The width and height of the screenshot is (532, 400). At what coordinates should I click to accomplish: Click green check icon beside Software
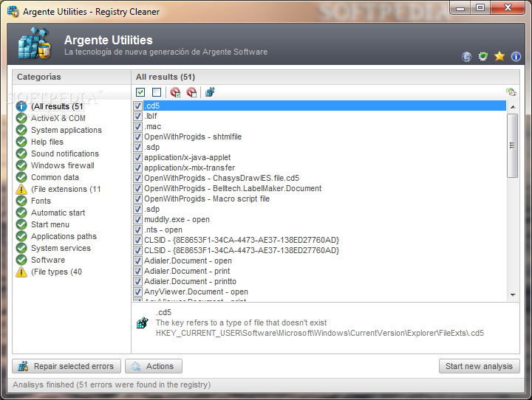21,260
